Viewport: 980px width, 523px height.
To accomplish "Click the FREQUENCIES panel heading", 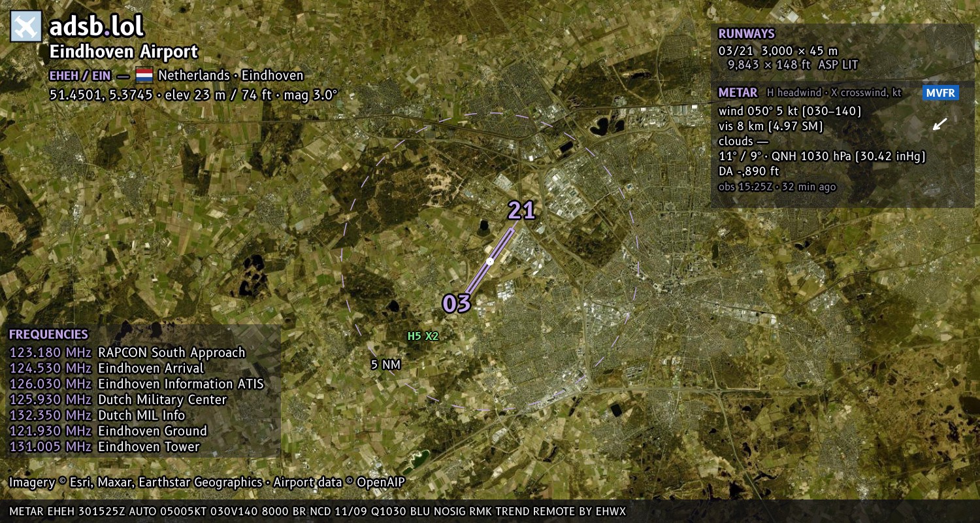I will coord(48,335).
